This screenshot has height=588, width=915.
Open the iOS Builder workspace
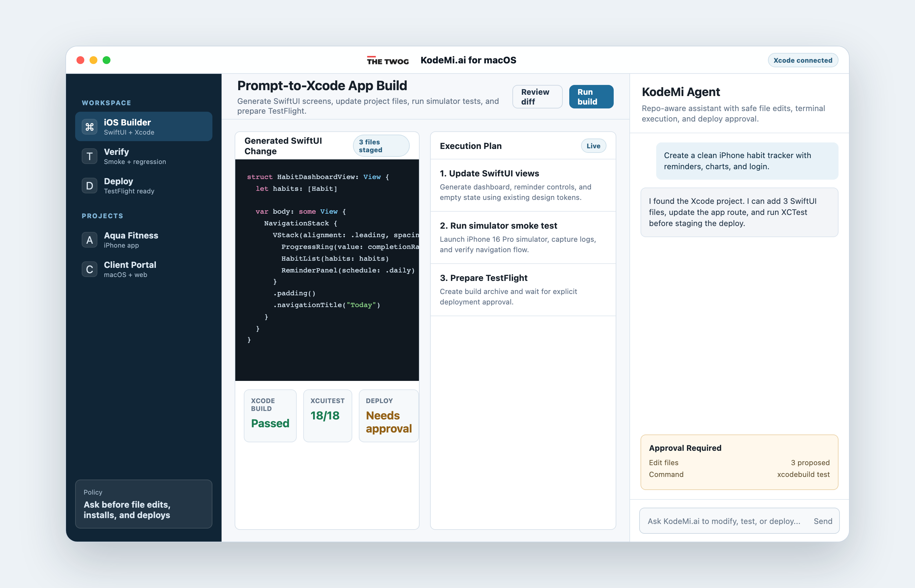143,127
